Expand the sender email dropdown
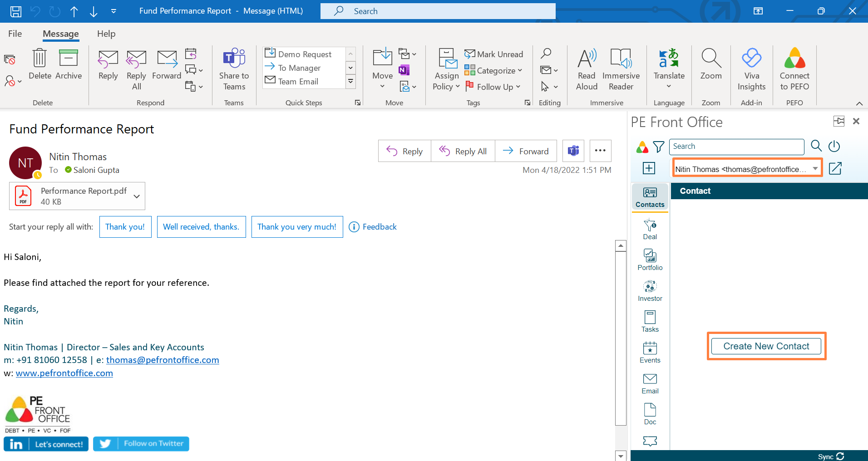The image size is (868, 461). pyautogui.click(x=815, y=169)
